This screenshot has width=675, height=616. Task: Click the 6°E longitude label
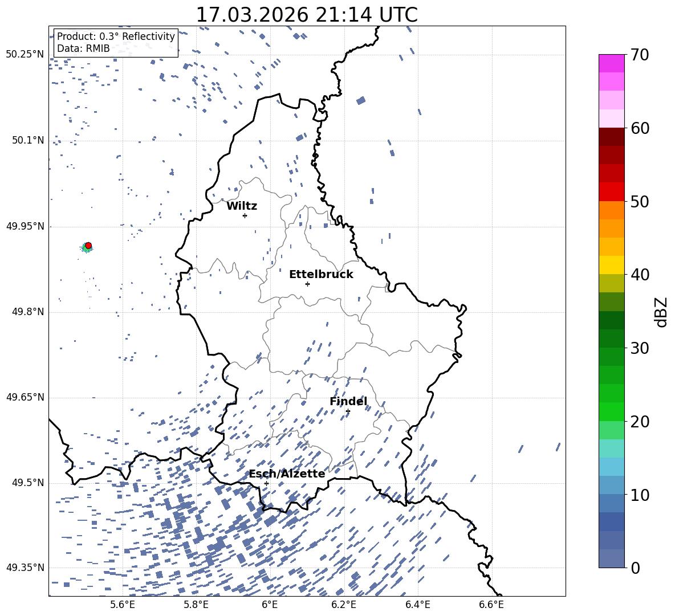270,605
